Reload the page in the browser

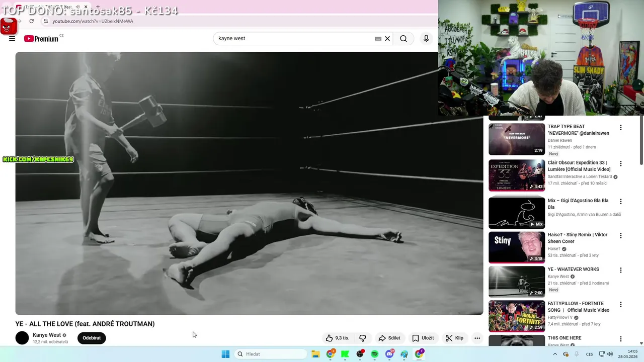[x=32, y=21]
